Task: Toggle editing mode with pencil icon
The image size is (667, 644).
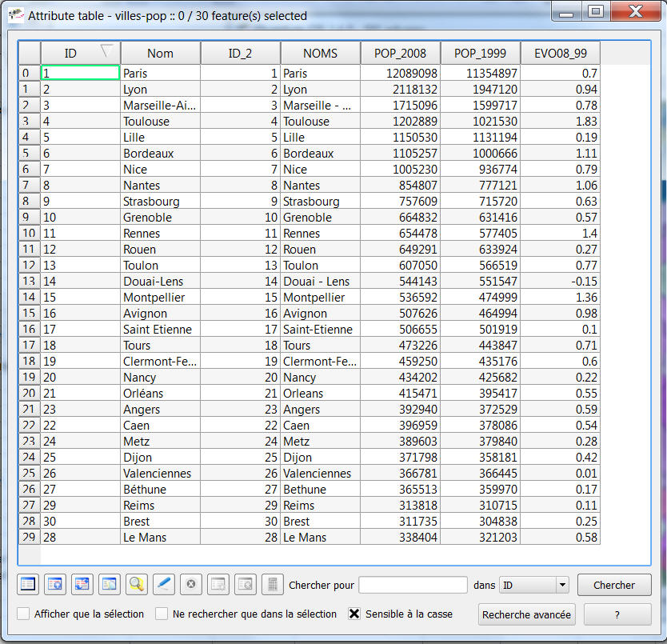Action: pyautogui.click(x=164, y=584)
